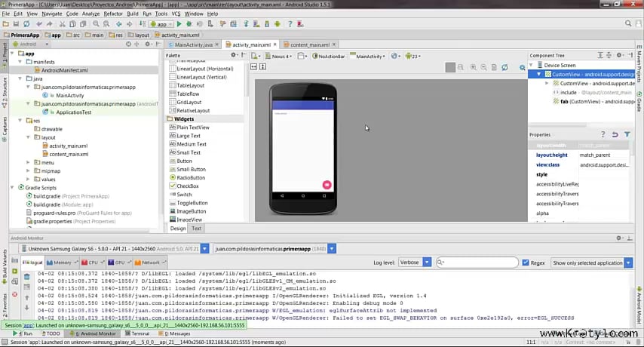Click the Back navigation arrow icon

[118, 24]
